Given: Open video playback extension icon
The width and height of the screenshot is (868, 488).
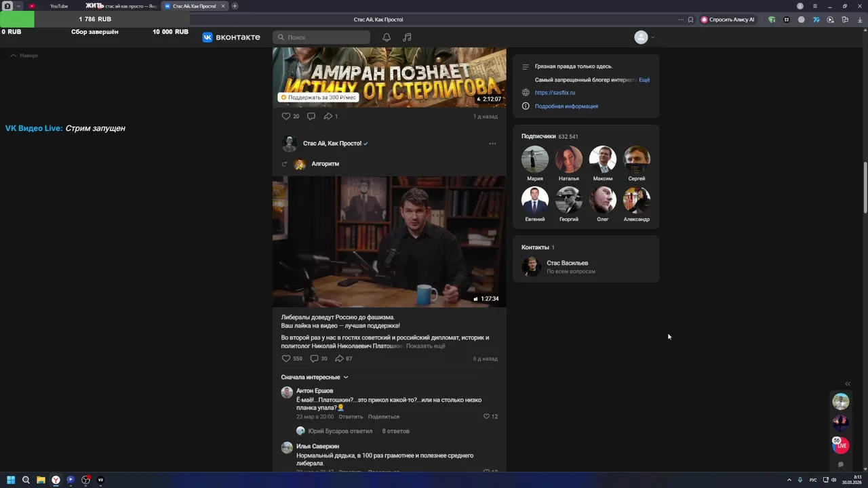Looking at the screenshot, I should pyautogui.click(x=831, y=20).
